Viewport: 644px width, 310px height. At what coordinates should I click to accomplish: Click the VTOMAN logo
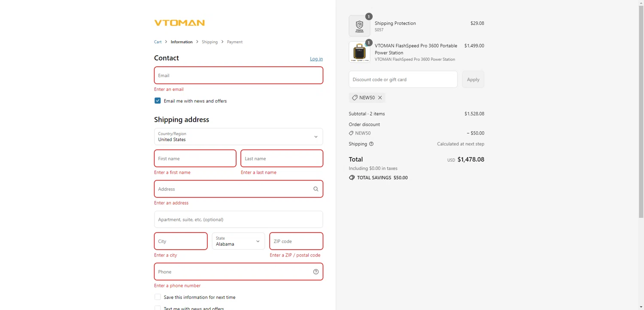tap(179, 23)
